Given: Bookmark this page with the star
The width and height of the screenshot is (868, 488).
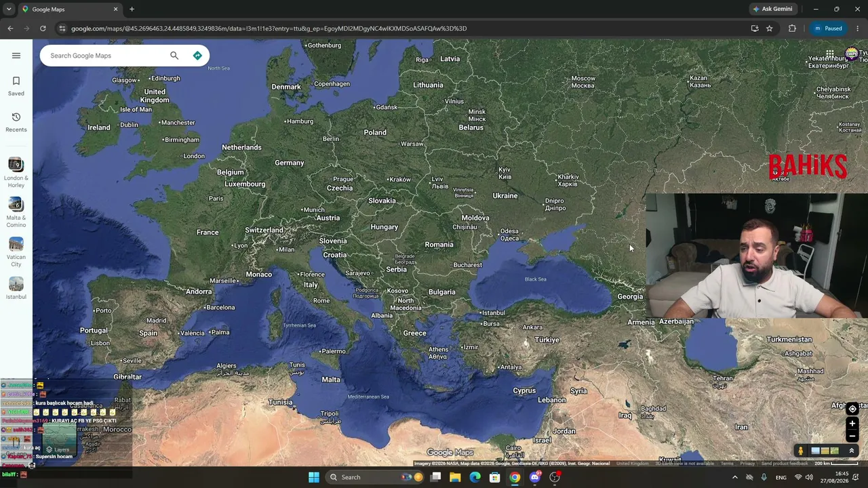Looking at the screenshot, I should [x=770, y=28].
